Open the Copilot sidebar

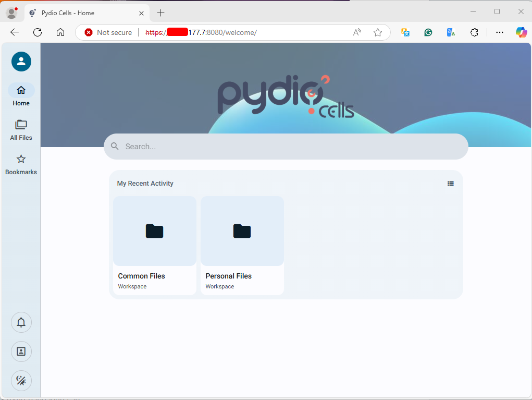pos(522,32)
